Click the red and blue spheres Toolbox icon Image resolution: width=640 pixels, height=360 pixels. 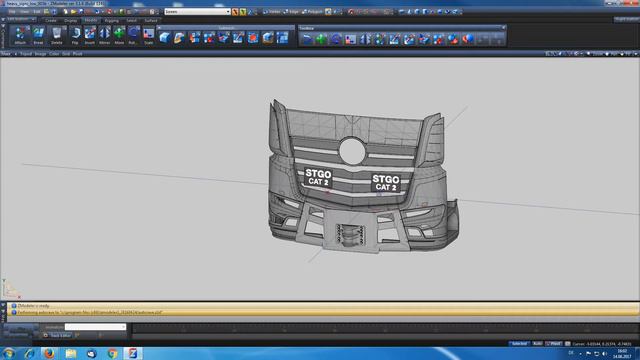coord(453,39)
